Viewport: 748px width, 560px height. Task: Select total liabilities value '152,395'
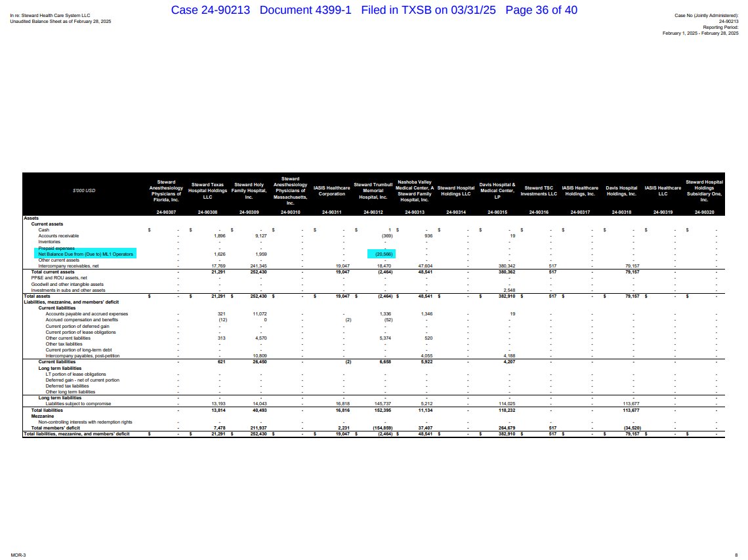point(383,410)
